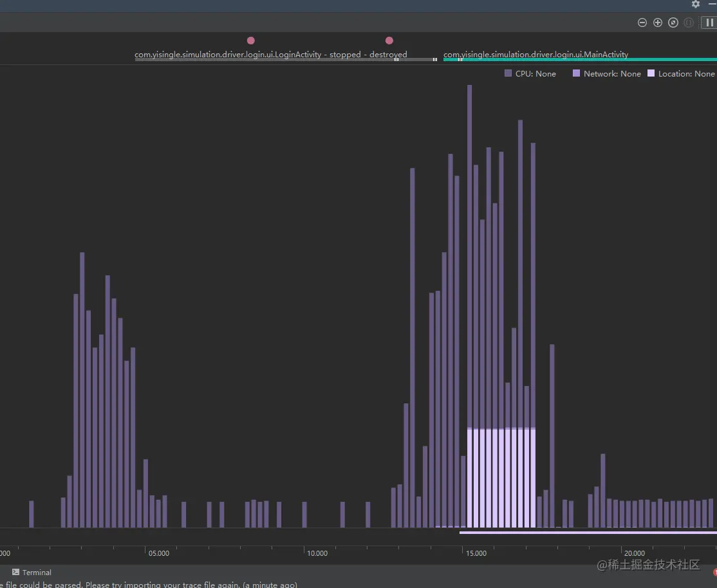Click the Network legend color swatch
This screenshot has width=717, height=588.
pos(576,73)
